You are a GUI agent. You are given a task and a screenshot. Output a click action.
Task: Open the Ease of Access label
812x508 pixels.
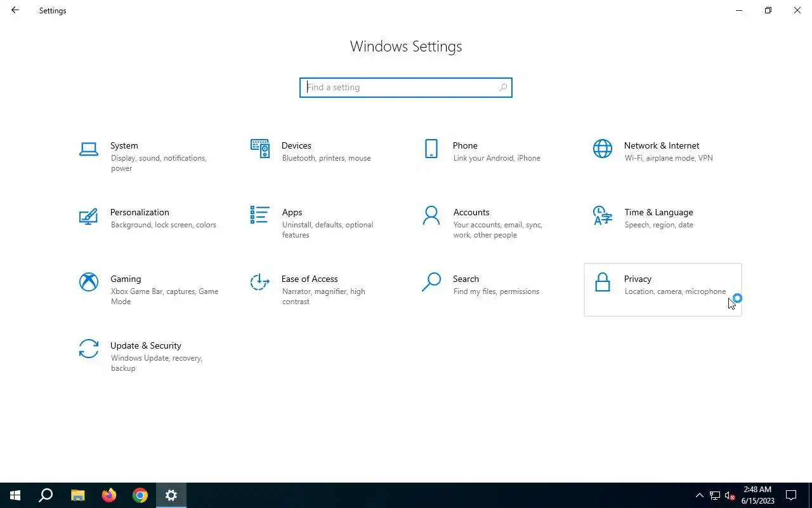coord(310,279)
